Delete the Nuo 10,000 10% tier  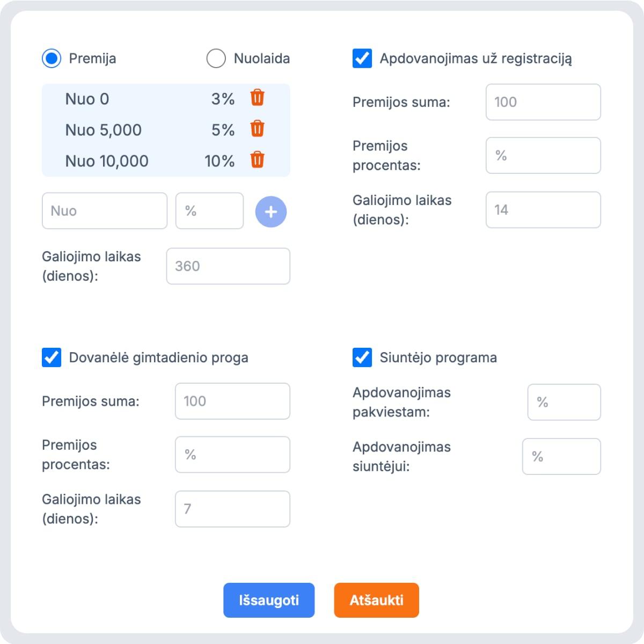(258, 160)
